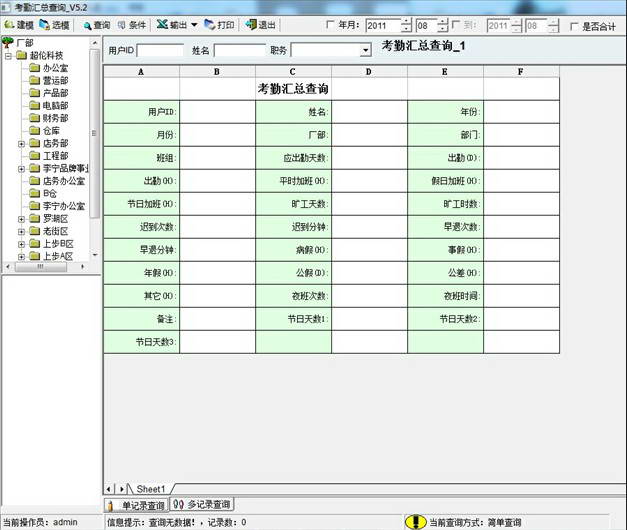
Task: Click the tree vertical scrollbar thumb
Action: (94, 133)
